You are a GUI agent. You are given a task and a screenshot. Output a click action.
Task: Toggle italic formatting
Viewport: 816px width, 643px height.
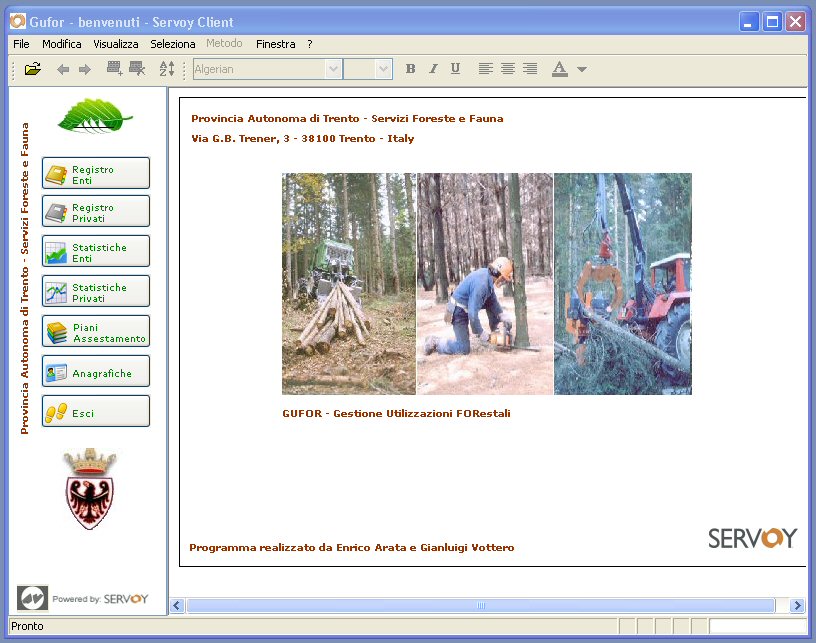[x=433, y=69]
